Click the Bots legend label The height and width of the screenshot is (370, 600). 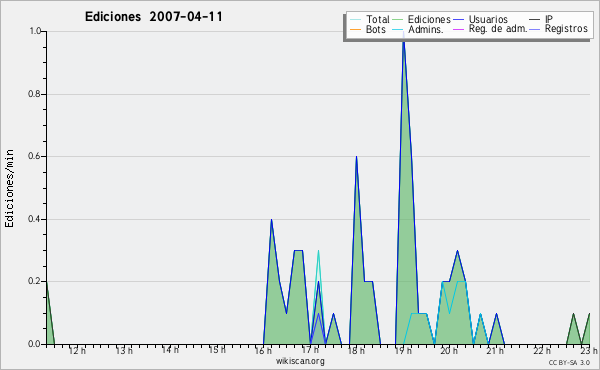point(376,29)
